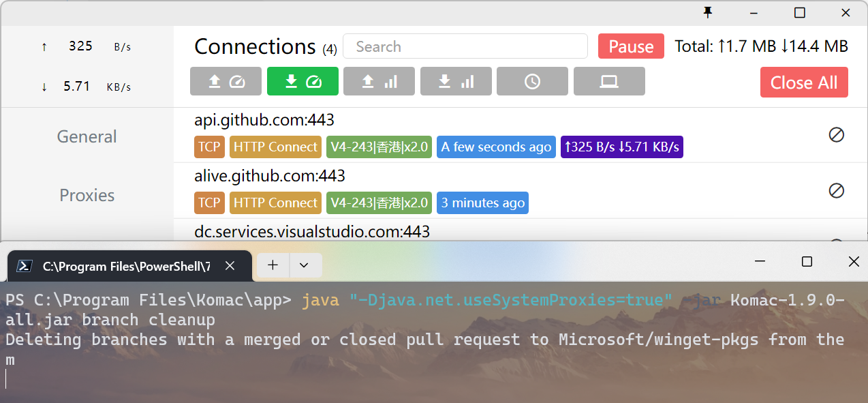Close the alive.github.com:443 connection
This screenshot has height=403, width=868.
(x=837, y=191)
